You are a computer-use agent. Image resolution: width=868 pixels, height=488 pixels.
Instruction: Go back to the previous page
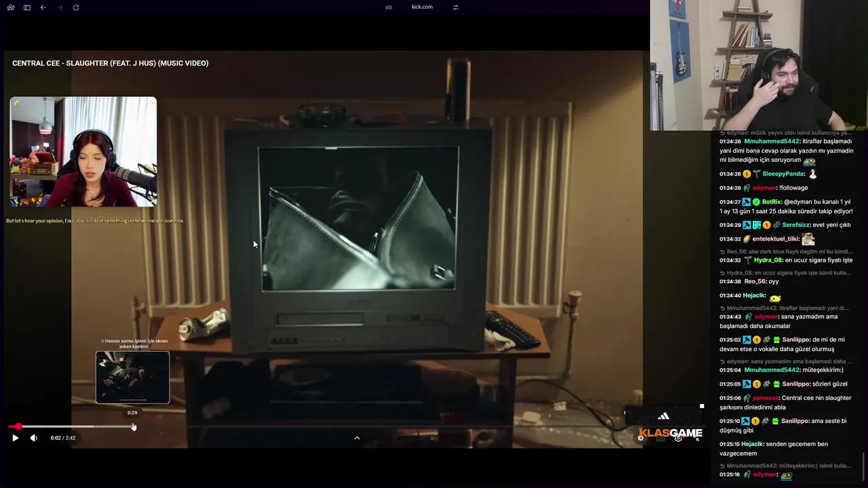click(x=43, y=7)
